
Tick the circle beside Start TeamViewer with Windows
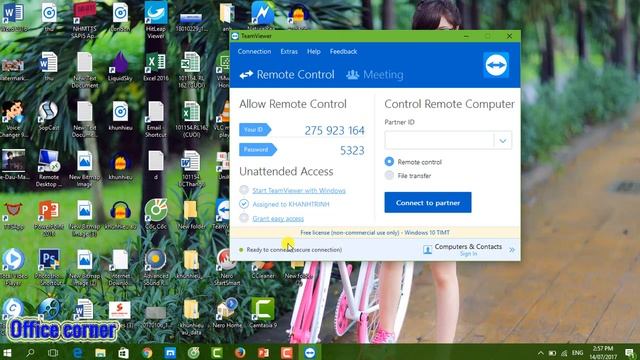(x=244, y=190)
